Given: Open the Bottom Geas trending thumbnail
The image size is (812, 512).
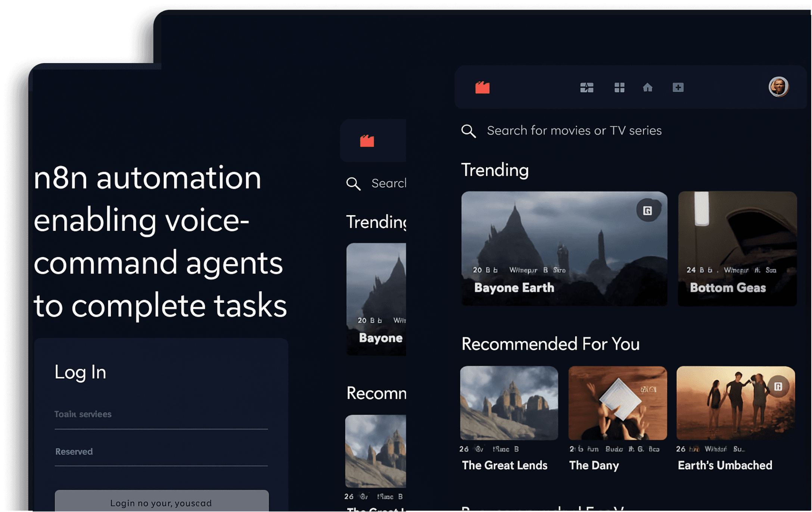Looking at the screenshot, I should pos(738,249).
